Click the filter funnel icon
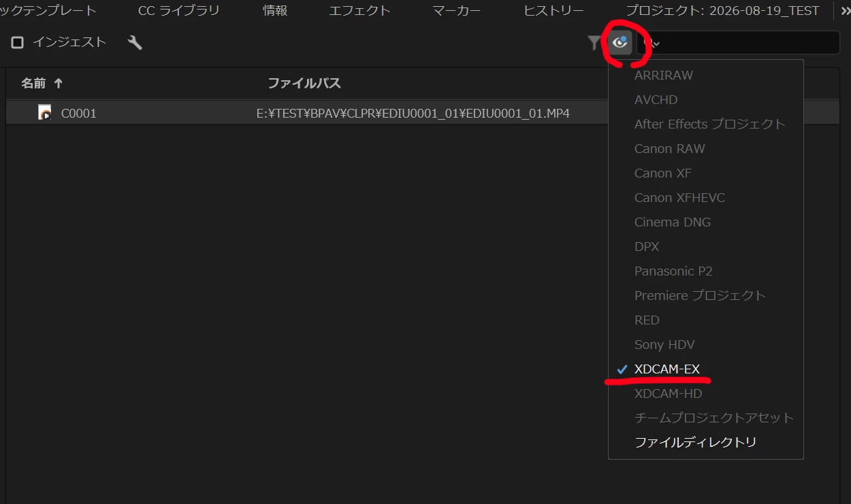Screen dimensions: 851x504 pos(594,43)
